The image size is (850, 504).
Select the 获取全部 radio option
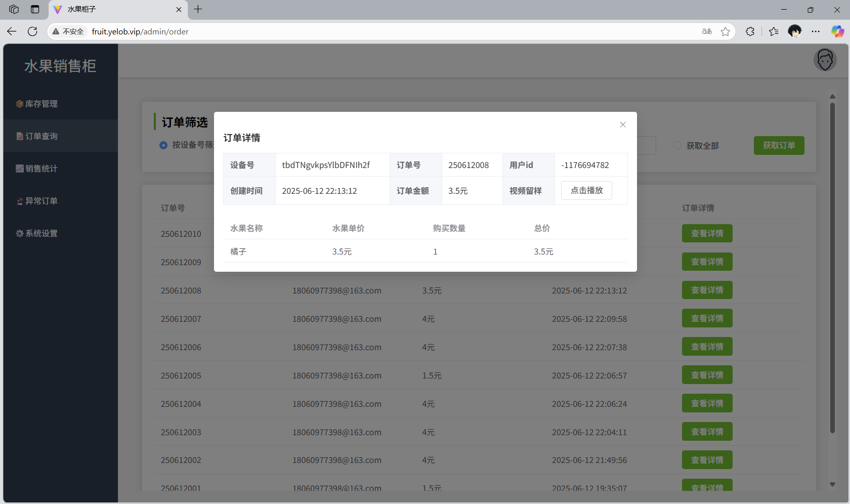pos(677,146)
